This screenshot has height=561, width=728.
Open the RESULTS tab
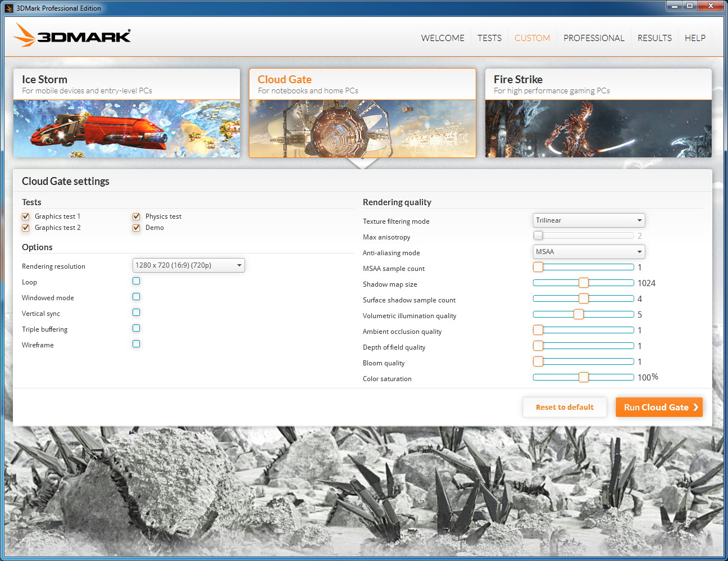(x=654, y=38)
